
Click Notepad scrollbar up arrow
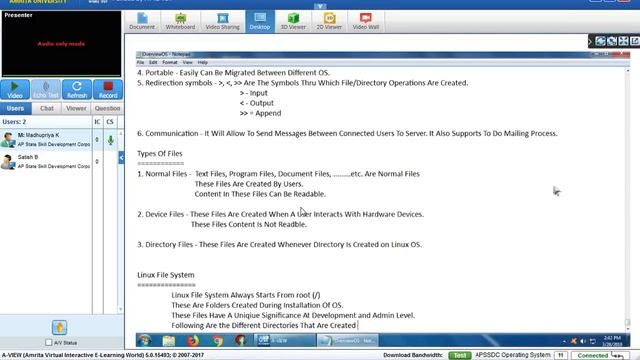tap(628, 71)
